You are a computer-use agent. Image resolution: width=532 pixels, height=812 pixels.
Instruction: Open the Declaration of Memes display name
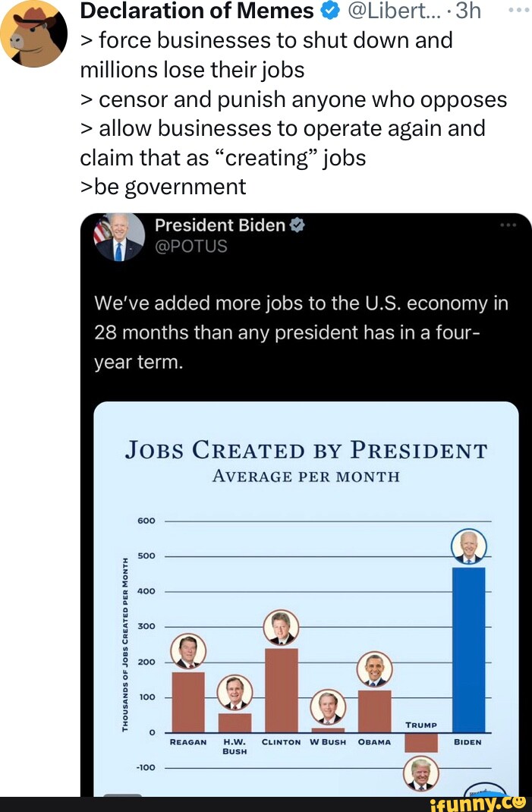coord(197,11)
